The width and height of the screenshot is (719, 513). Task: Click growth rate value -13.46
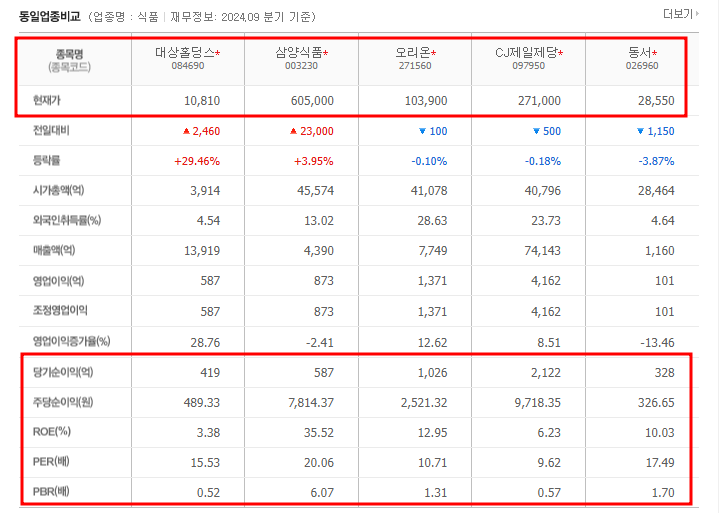(657, 342)
